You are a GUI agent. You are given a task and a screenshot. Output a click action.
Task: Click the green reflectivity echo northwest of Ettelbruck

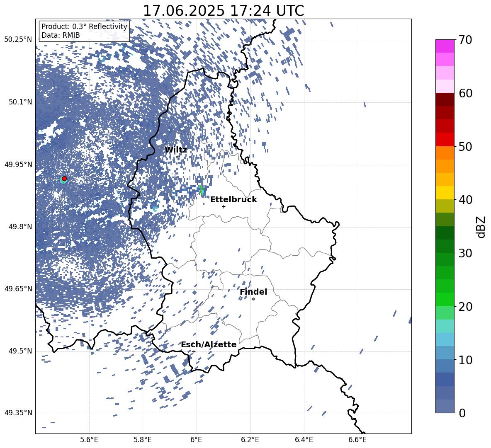[x=202, y=189]
